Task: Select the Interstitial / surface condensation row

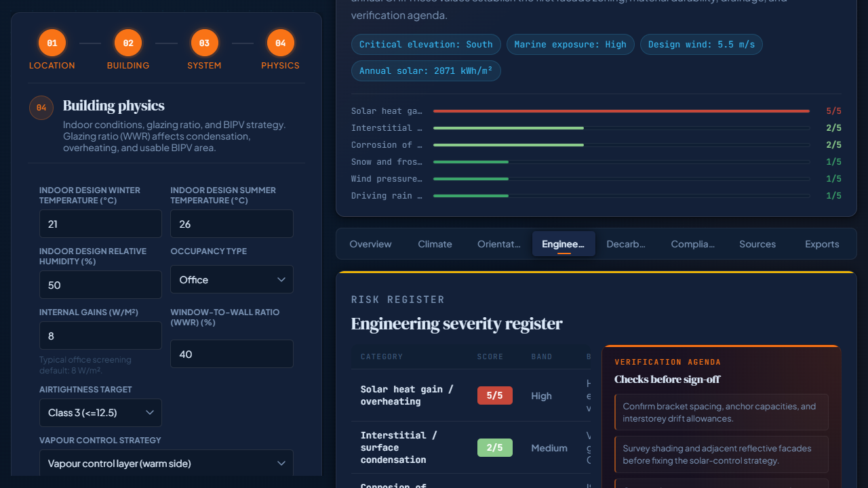Action: pyautogui.click(x=471, y=448)
